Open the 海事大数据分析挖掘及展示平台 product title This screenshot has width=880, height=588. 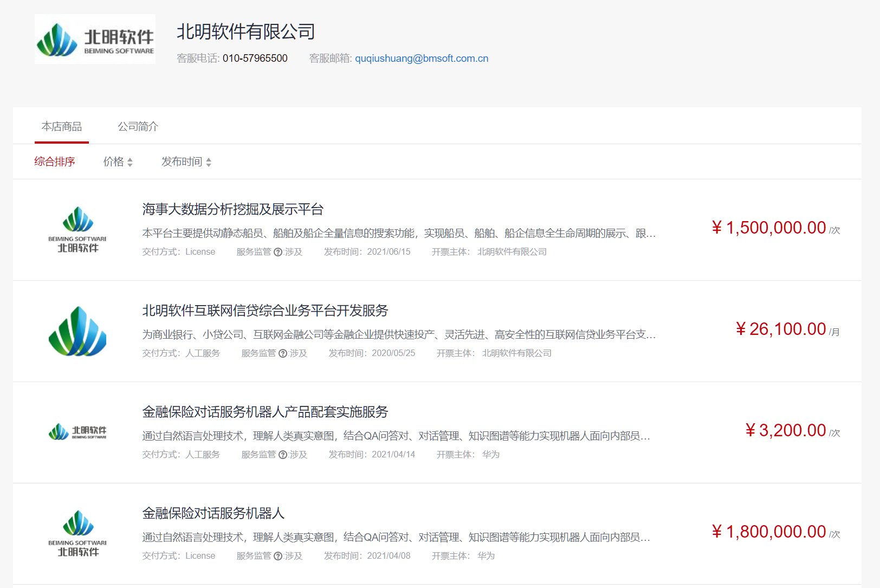coord(233,209)
